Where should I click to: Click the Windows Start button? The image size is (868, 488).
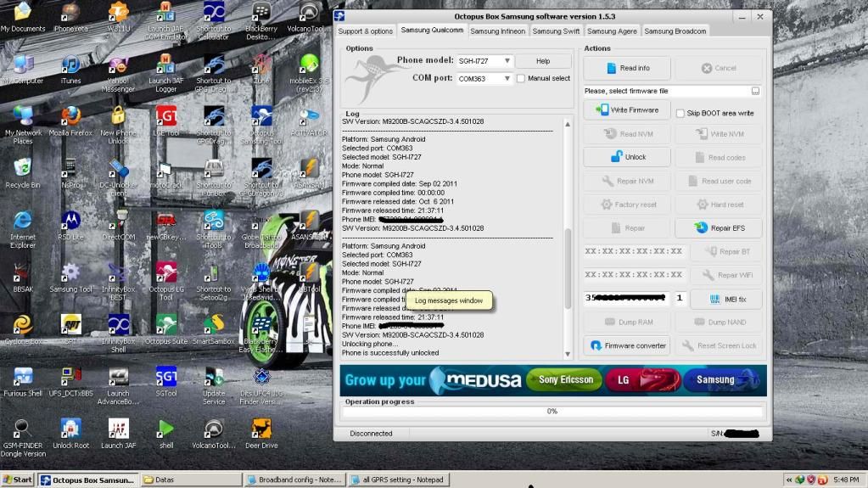point(18,480)
